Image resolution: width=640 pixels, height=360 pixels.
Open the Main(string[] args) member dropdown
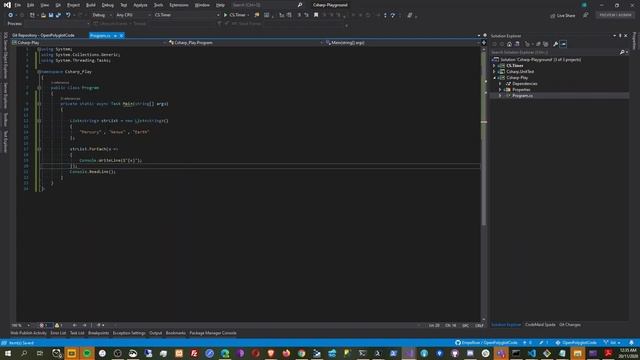(402, 42)
